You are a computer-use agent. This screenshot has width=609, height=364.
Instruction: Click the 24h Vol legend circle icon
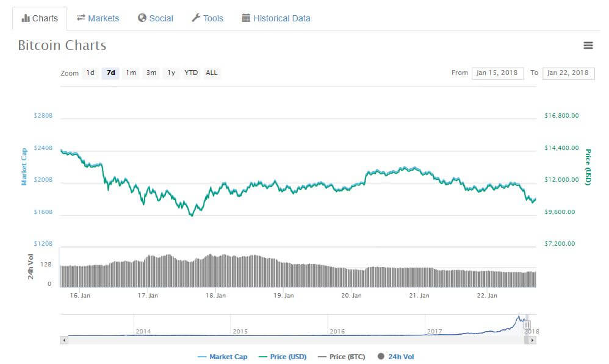point(381,356)
